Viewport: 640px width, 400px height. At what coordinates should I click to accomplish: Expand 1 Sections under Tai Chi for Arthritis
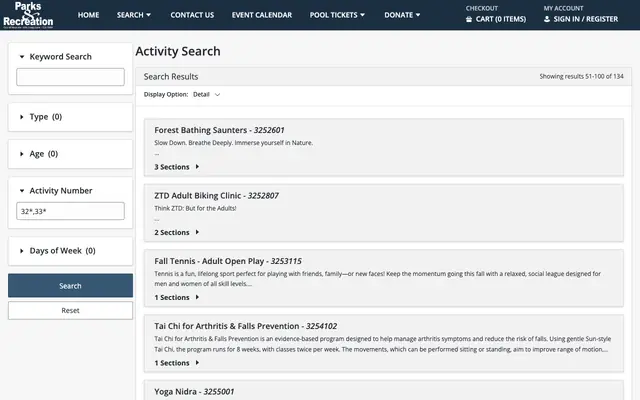(x=177, y=363)
